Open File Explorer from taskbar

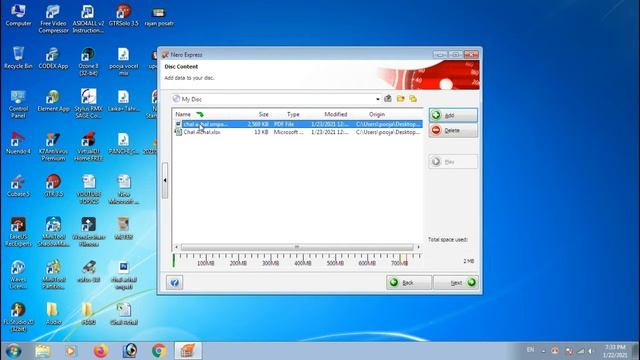42,351
